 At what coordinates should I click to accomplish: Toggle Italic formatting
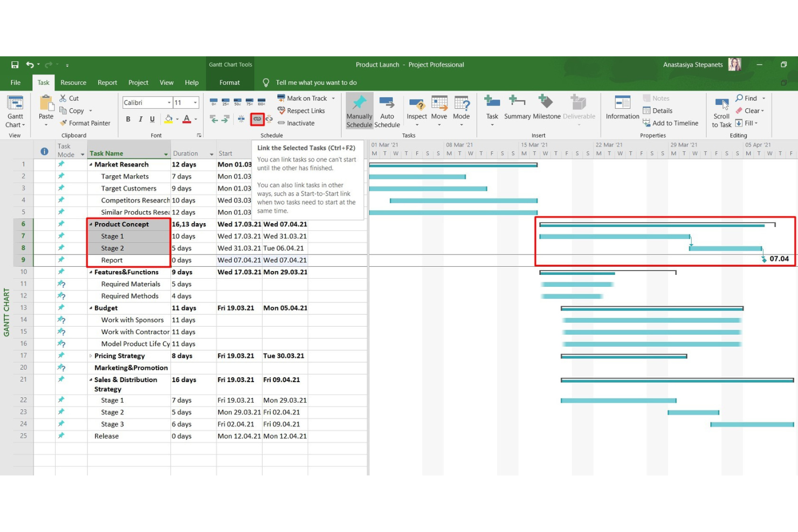(x=140, y=119)
